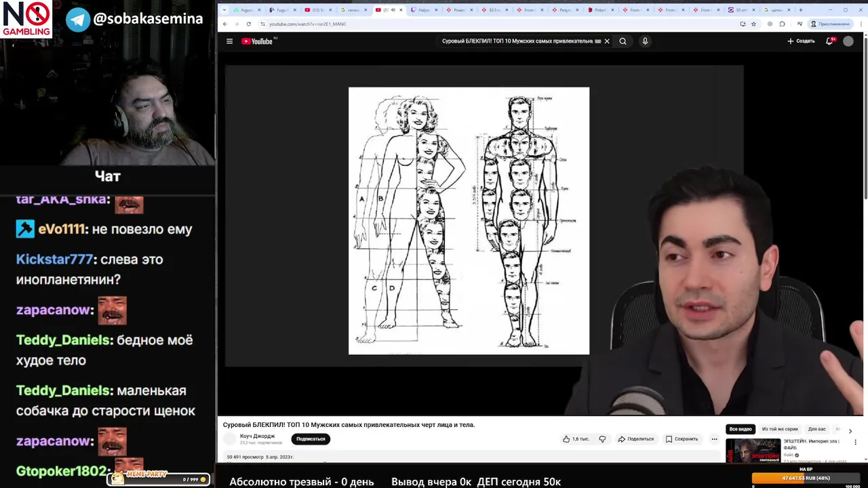Screen dimensions: 868x488
Task: Show next filter chips with arrow
Action: (850, 431)
